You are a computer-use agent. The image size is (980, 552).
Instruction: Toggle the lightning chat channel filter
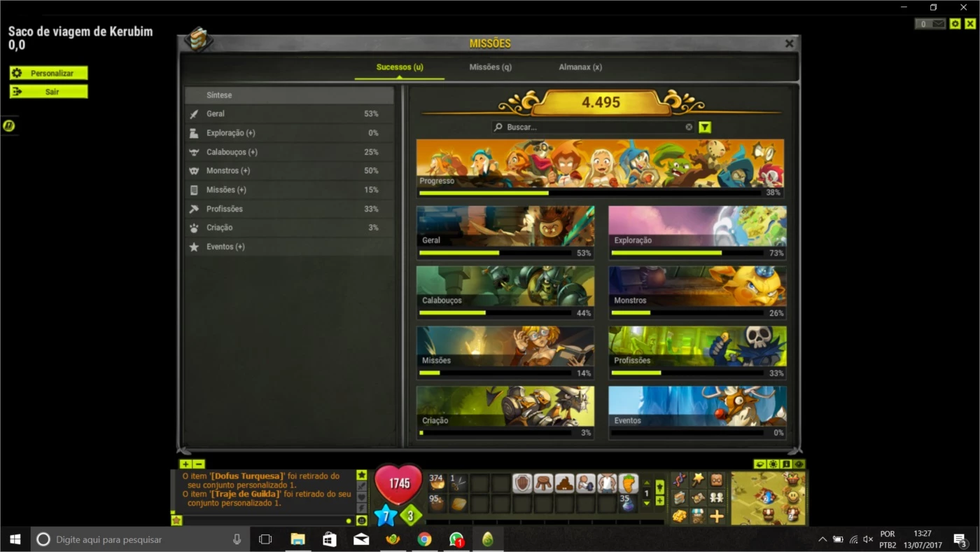[362, 508]
